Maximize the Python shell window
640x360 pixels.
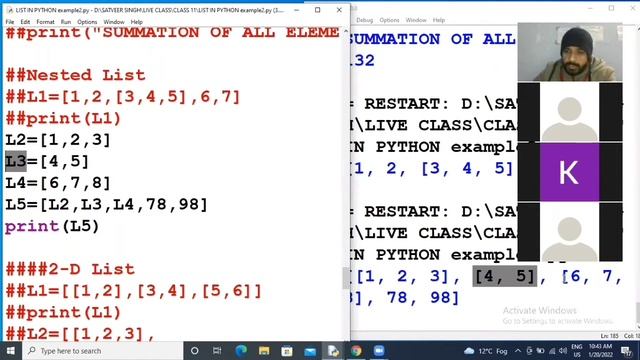coord(611,8)
